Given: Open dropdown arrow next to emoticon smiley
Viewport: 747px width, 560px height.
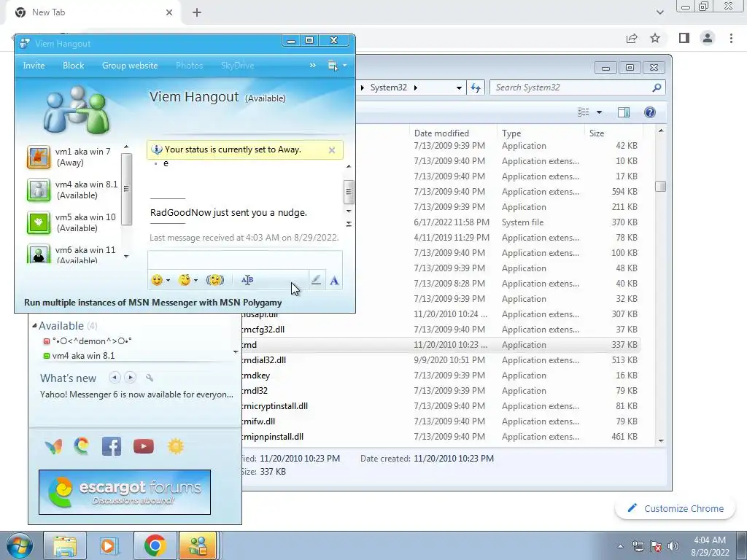Looking at the screenshot, I should pyautogui.click(x=168, y=281).
